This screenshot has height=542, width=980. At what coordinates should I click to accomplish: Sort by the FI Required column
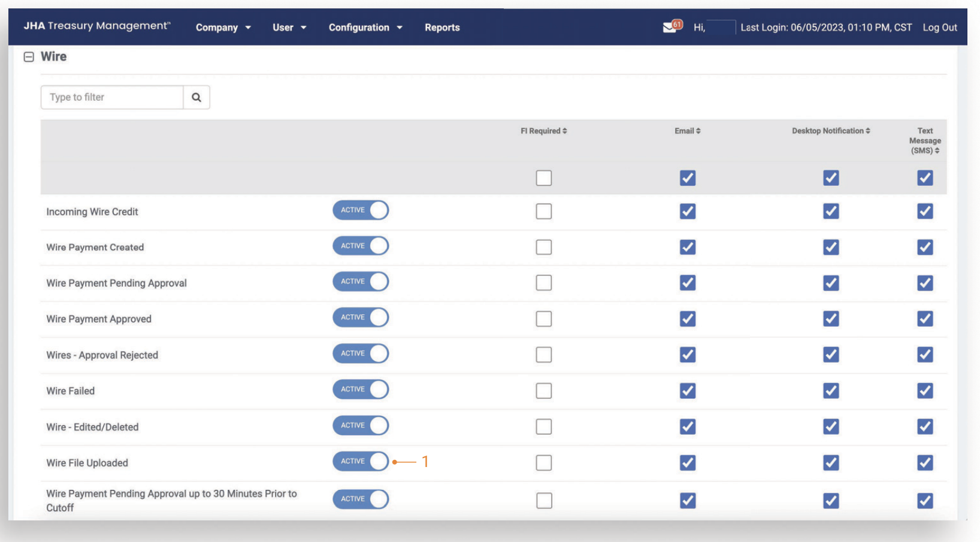(x=543, y=131)
